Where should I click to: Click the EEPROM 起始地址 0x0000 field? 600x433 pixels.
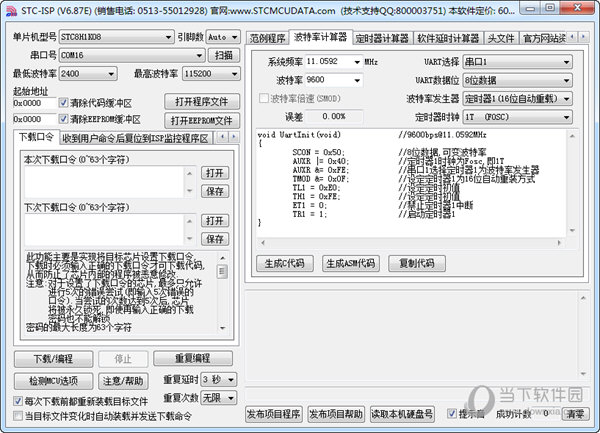click(x=34, y=119)
